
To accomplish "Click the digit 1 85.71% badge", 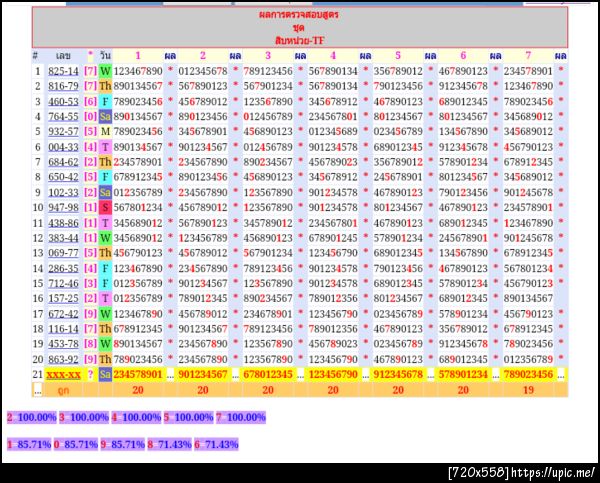I will tap(29, 444).
